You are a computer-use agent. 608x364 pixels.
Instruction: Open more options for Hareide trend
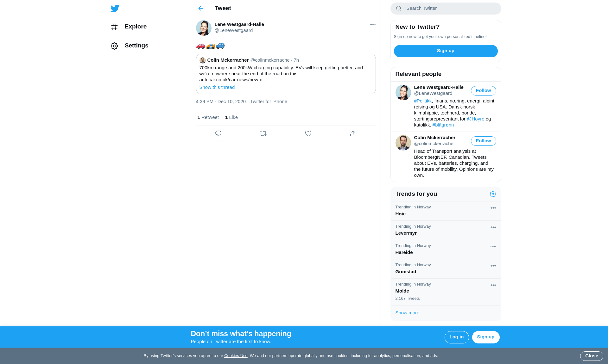(x=493, y=247)
